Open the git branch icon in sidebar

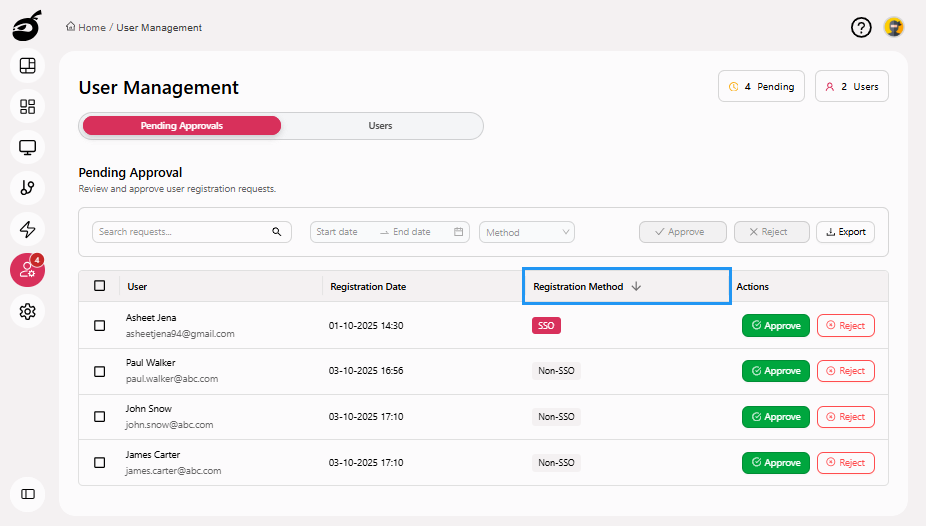28,188
